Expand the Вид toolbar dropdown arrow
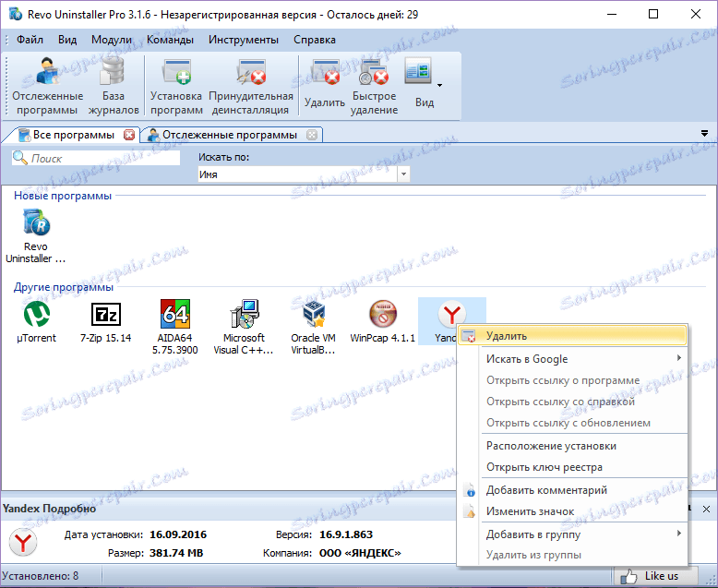 pos(439,85)
